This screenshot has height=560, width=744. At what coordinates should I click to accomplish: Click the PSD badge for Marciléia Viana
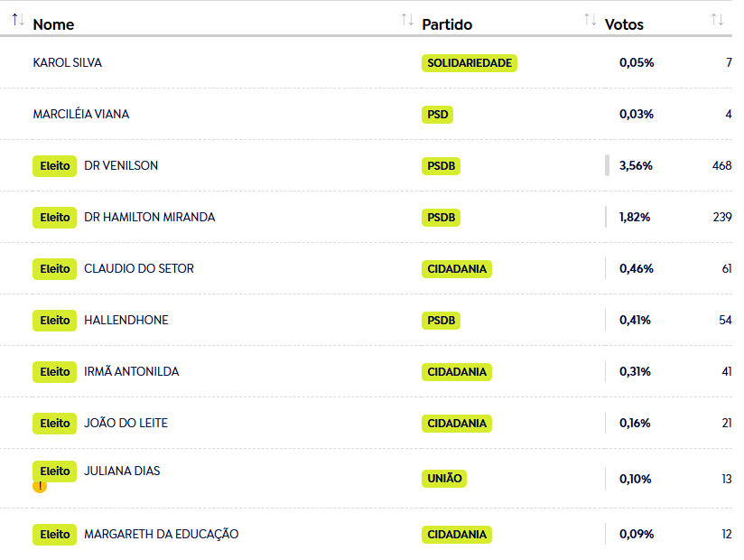point(438,115)
